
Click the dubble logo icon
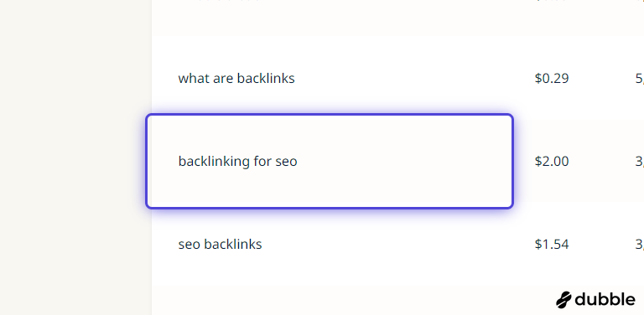(x=563, y=300)
